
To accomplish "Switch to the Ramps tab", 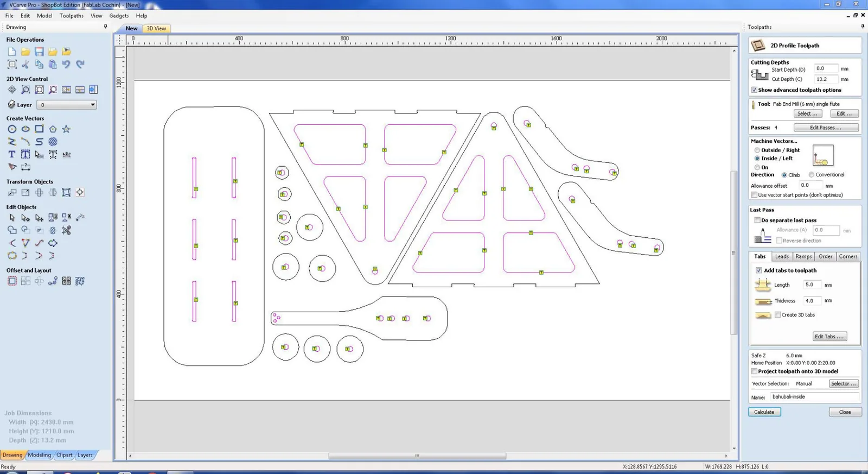I will pos(803,256).
